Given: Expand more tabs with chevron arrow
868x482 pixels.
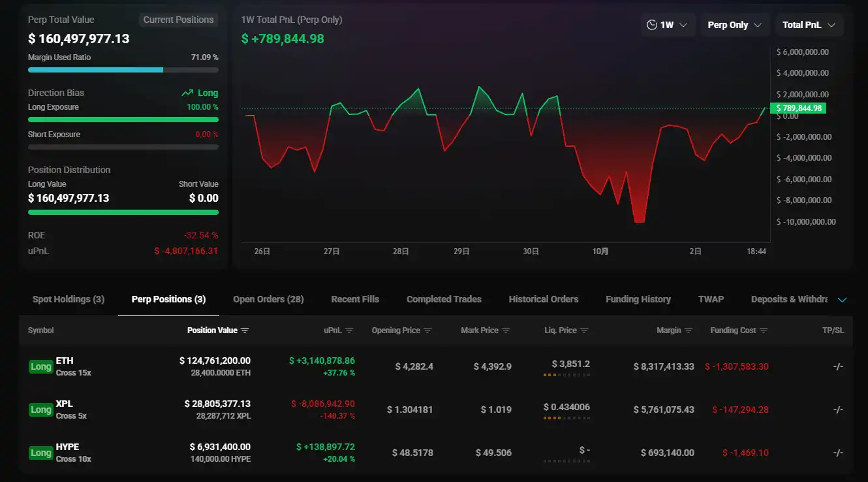Looking at the screenshot, I should [x=842, y=300].
